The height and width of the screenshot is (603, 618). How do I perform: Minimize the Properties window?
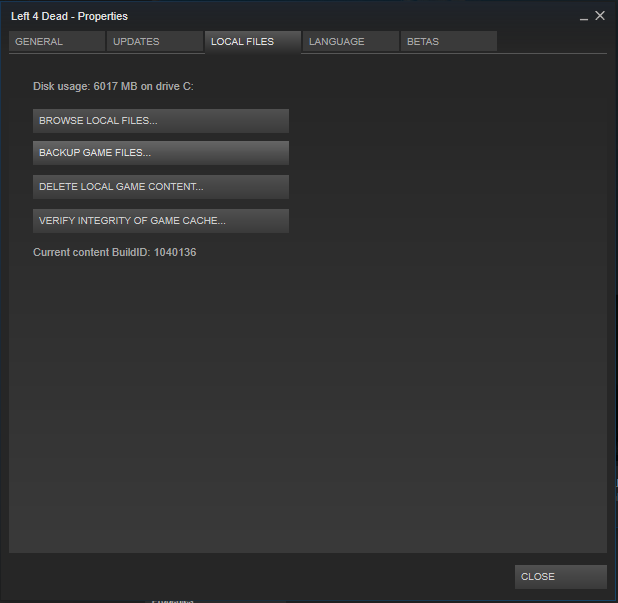point(584,17)
